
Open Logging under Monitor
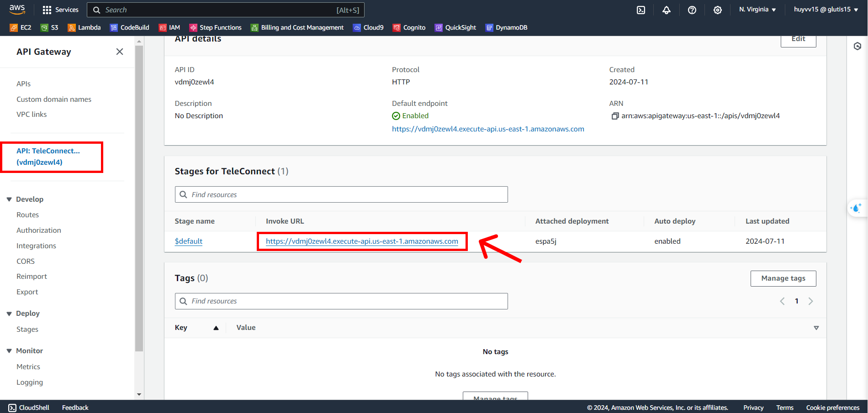(x=30, y=382)
